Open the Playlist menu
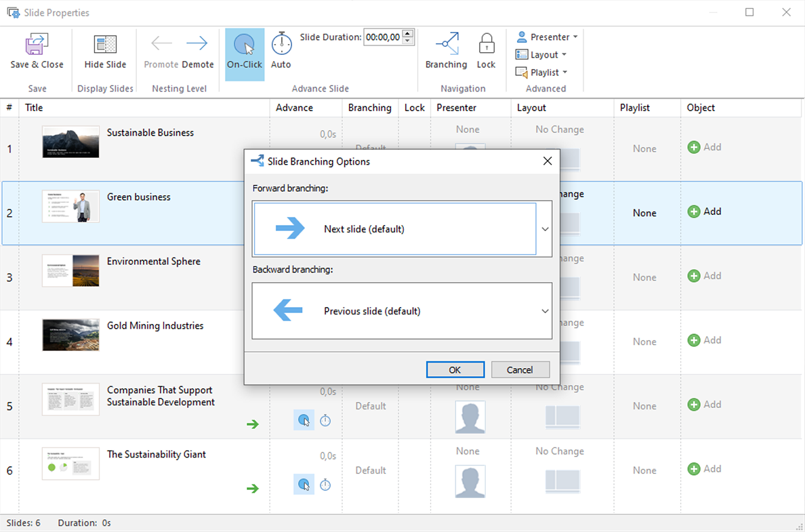Viewport: 805px width, 532px height. (545, 72)
